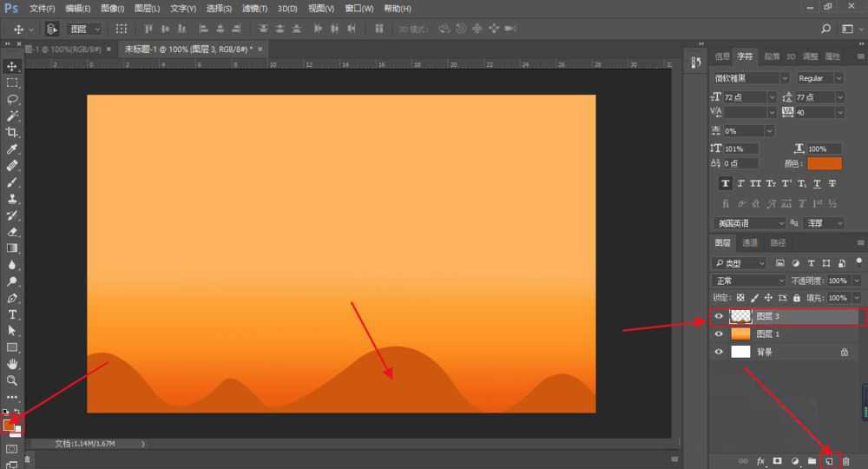Toggle visibility of 图层 1
The image size is (868, 469).
pos(719,334)
